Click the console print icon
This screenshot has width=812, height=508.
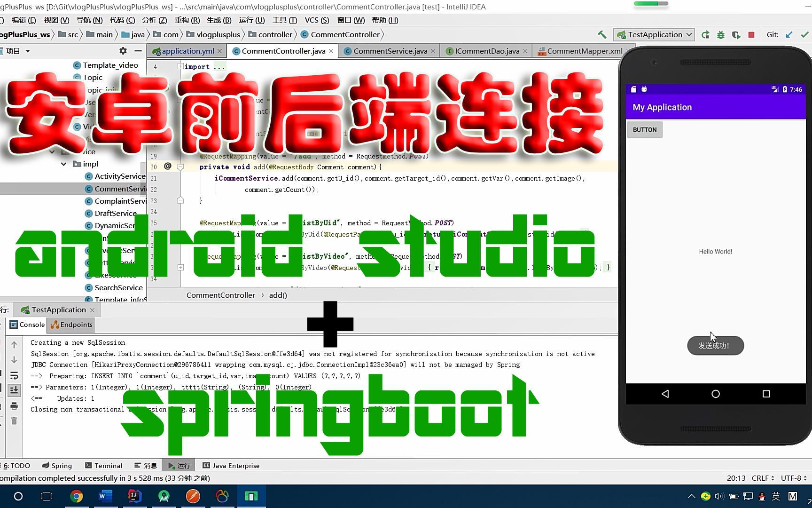(x=14, y=406)
